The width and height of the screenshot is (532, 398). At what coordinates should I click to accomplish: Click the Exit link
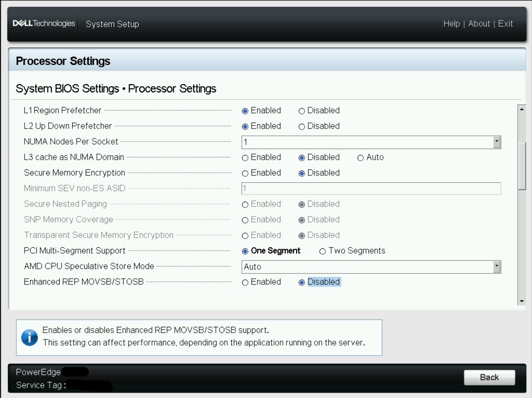coord(506,24)
